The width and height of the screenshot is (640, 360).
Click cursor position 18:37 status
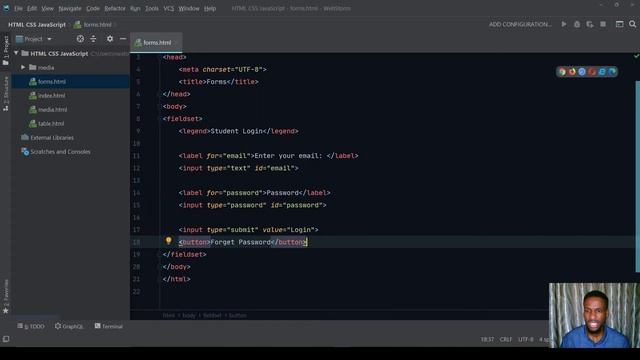click(x=487, y=339)
